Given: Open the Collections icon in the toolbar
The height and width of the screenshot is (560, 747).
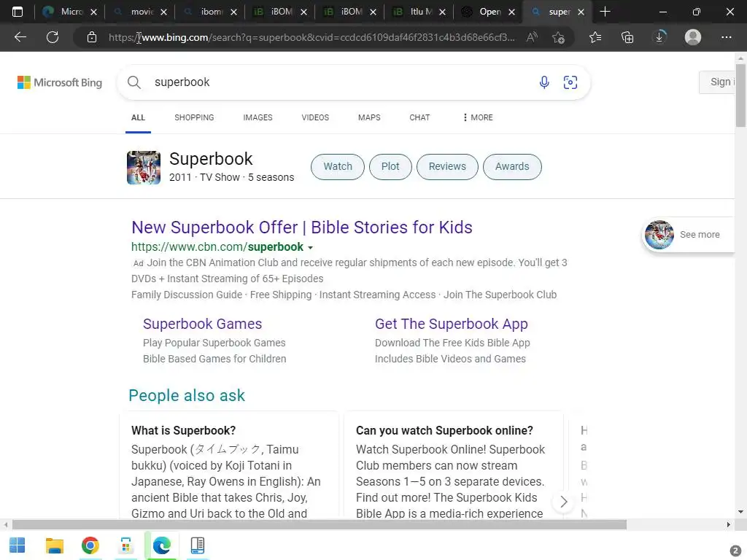Looking at the screenshot, I should pyautogui.click(x=627, y=37).
